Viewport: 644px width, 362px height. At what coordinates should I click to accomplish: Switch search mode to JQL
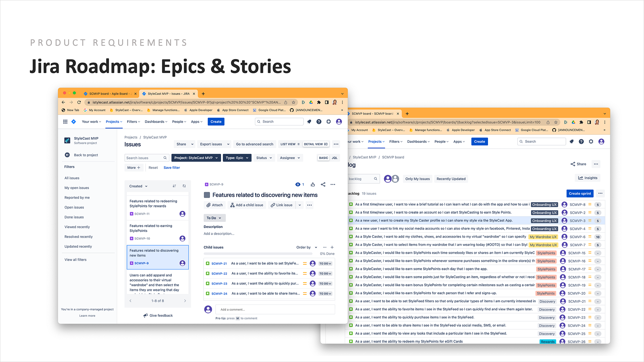335,158
